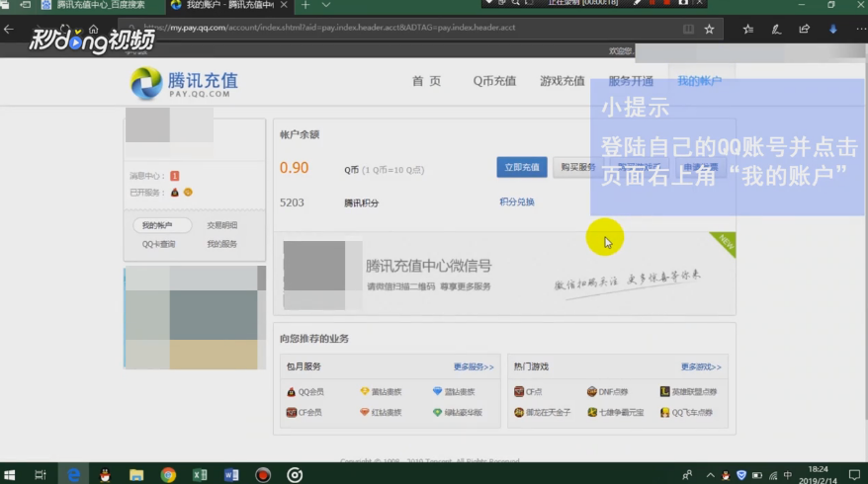Image resolution: width=868 pixels, height=484 pixels.
Task: Click the blue download arrow icon
Action: (833, 29)
